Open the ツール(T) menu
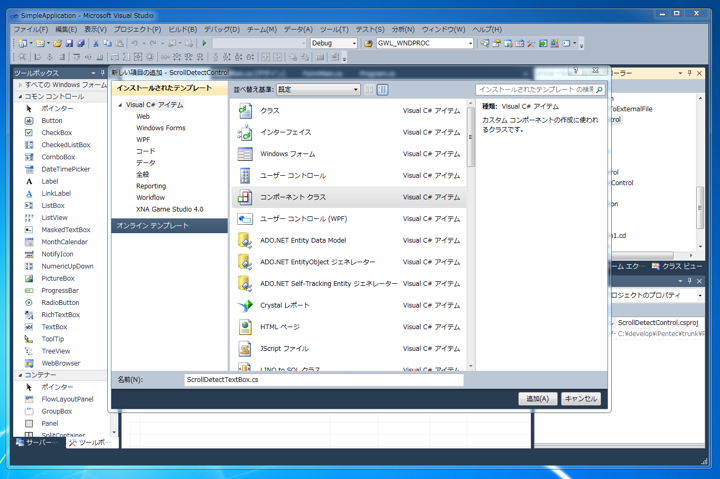The width and height of the screenshot is (720, 479). [334, 29]
